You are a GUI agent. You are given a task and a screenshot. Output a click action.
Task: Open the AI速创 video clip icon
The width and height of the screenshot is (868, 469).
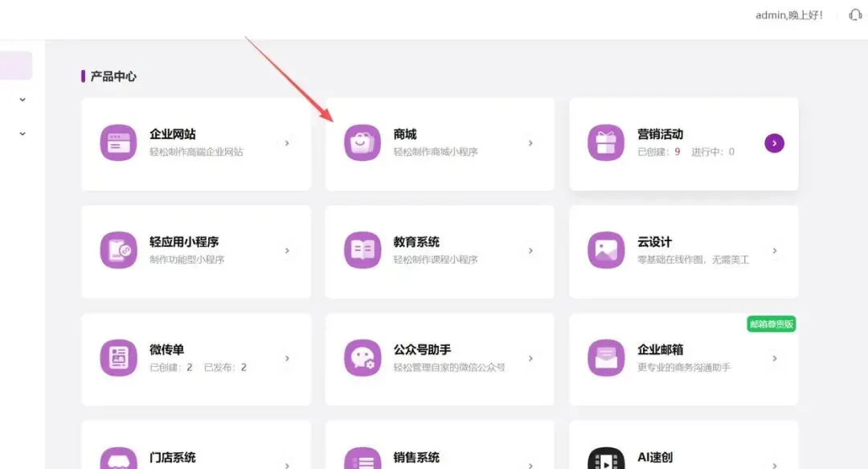606,459
